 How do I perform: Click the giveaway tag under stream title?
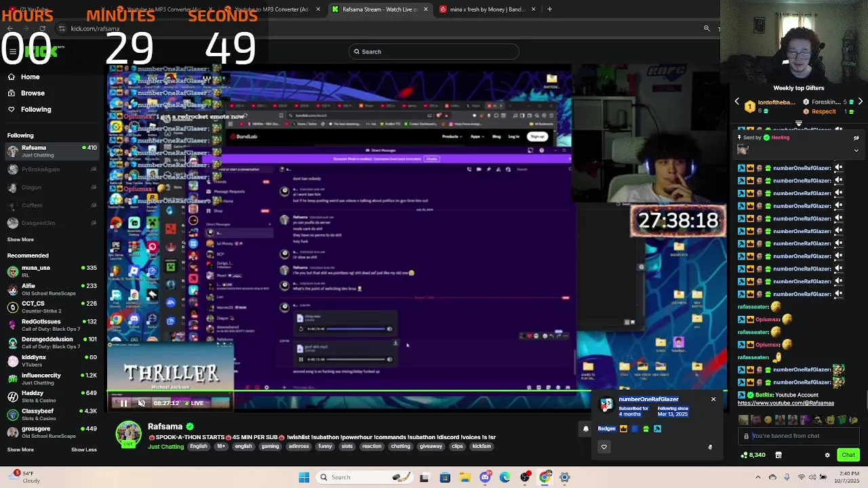431,447
